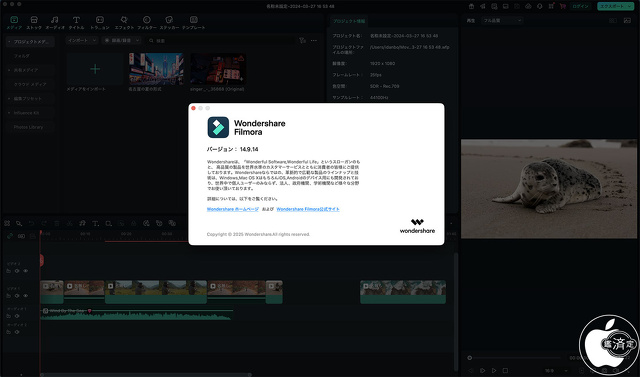Close the Wondershare Filmora about dialog
This screenshot has height=377, width=640.
tap(193, 108)
